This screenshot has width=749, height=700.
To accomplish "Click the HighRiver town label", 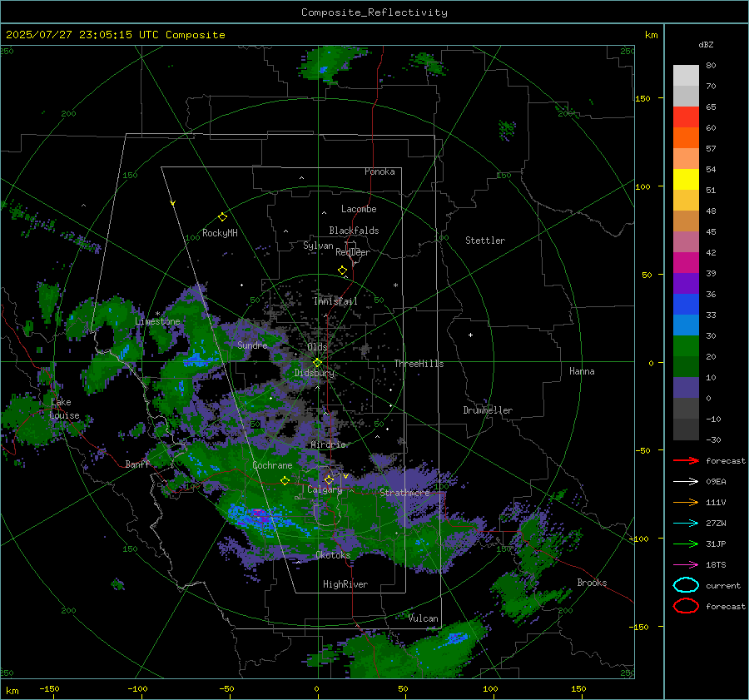I will (345, 584).
